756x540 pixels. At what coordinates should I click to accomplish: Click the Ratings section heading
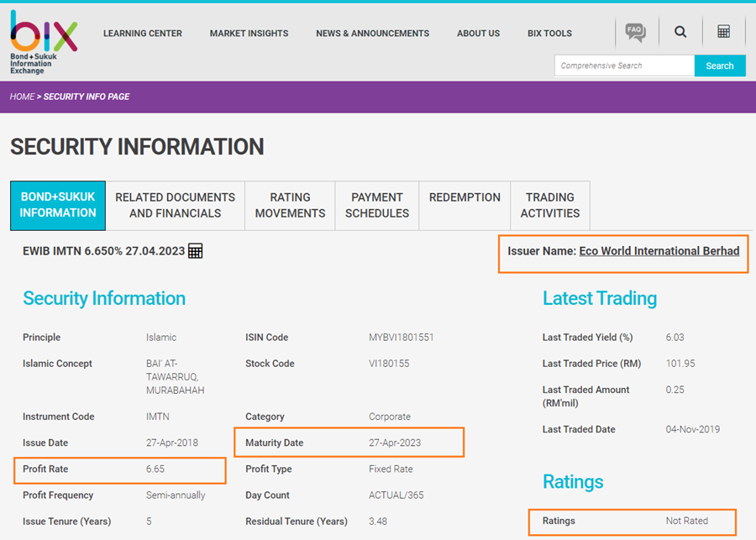coord(573,482)
